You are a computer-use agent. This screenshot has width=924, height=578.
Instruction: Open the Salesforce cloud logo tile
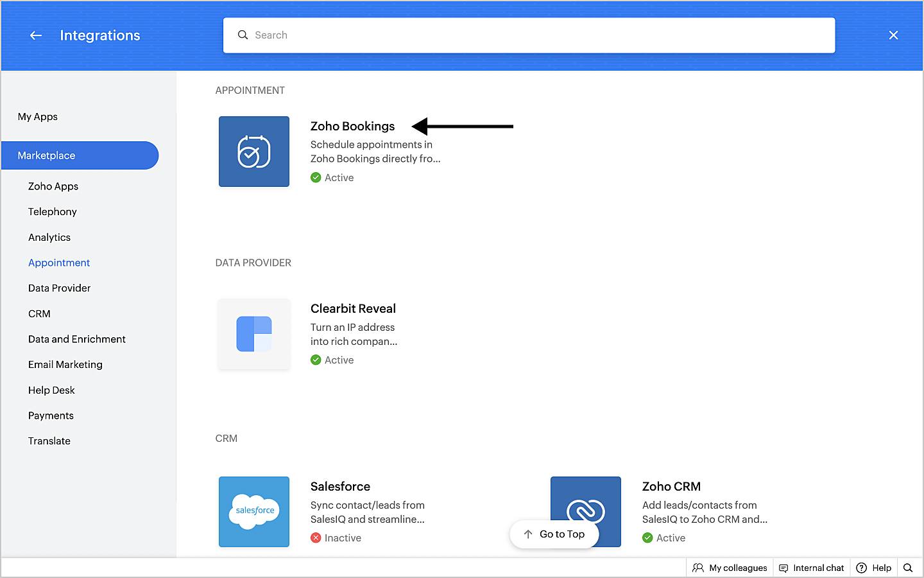tap(254, 511)
